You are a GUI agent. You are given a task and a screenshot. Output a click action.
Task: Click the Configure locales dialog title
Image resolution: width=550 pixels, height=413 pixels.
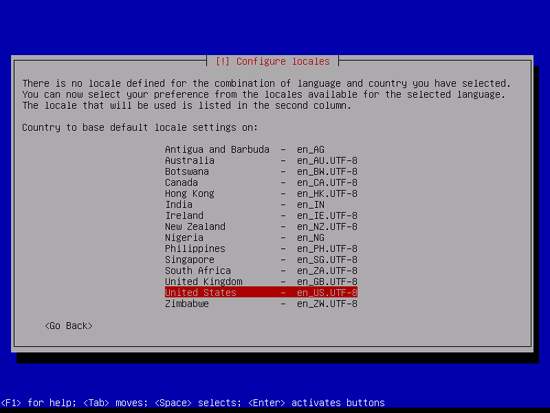click(x=273, y=61)
